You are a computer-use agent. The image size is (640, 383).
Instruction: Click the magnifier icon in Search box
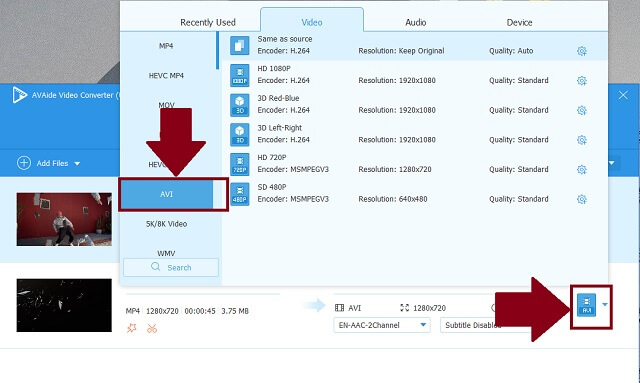[156, 267]
